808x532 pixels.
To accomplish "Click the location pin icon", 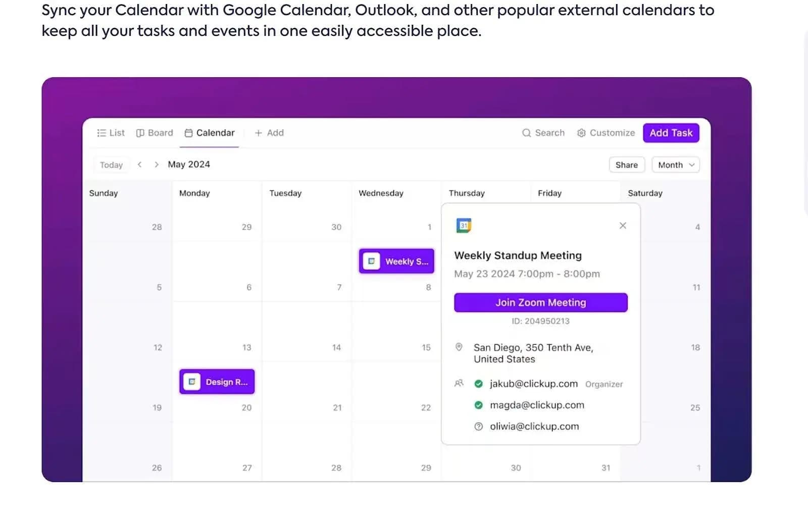I will 459,347.
